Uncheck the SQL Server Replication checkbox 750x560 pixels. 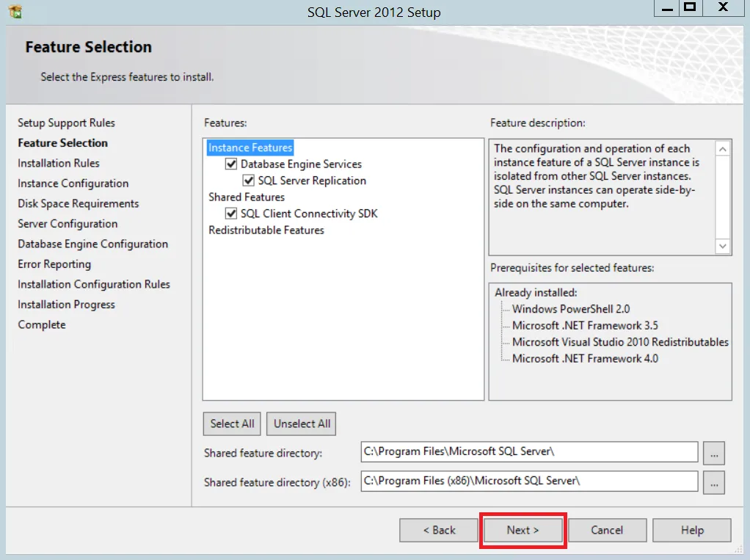click(248, 181)
